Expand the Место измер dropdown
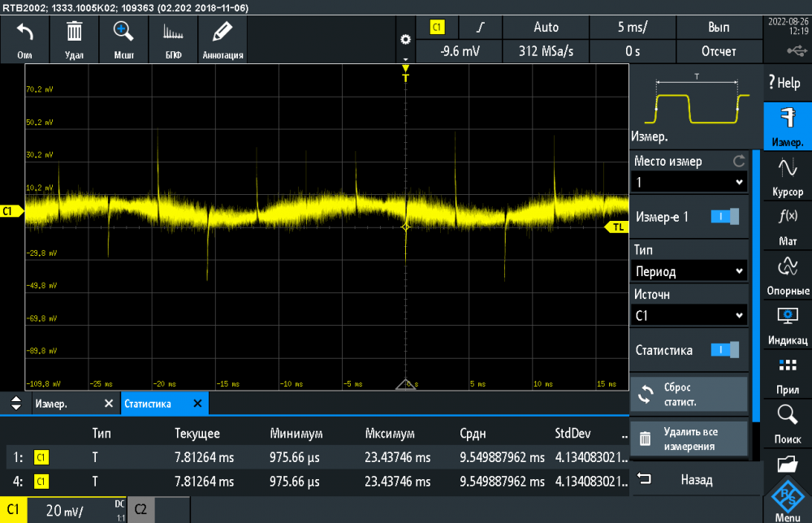Screen dimensions: 812x523 click(689, 182)
